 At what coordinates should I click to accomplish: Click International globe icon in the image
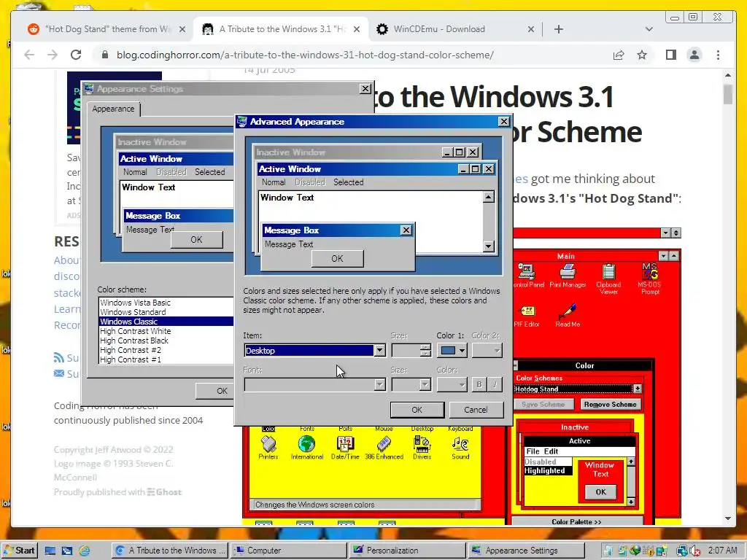(307, 448)
